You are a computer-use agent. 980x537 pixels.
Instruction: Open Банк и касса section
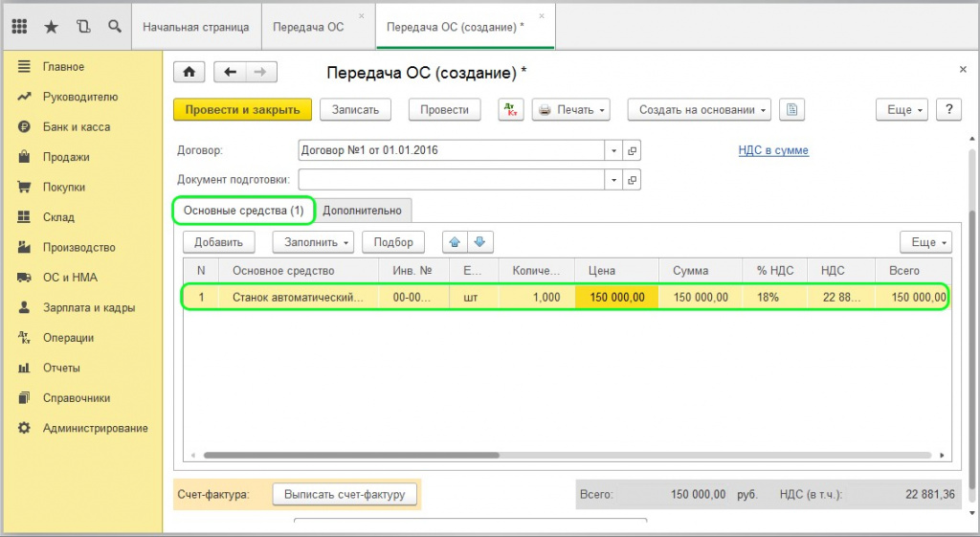(x=77, y=126)
